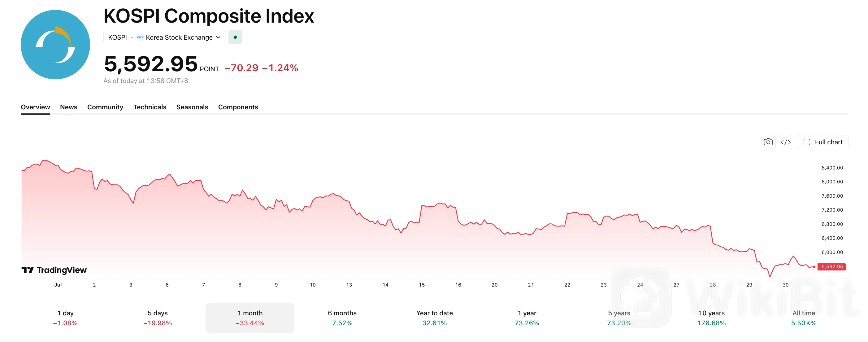
Task: Select the 1 day range
Action: point(65,318)
